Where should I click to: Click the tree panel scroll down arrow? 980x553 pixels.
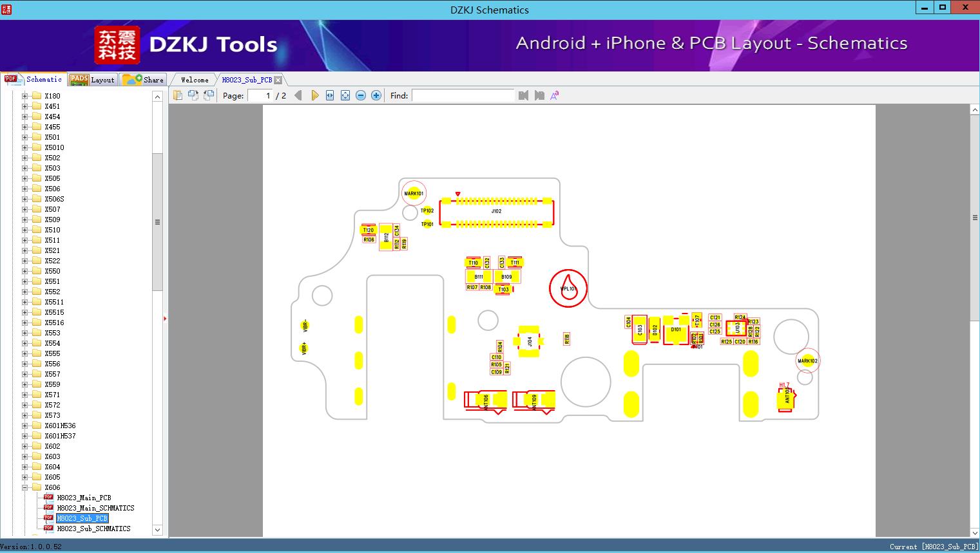(x=157, y=530)
